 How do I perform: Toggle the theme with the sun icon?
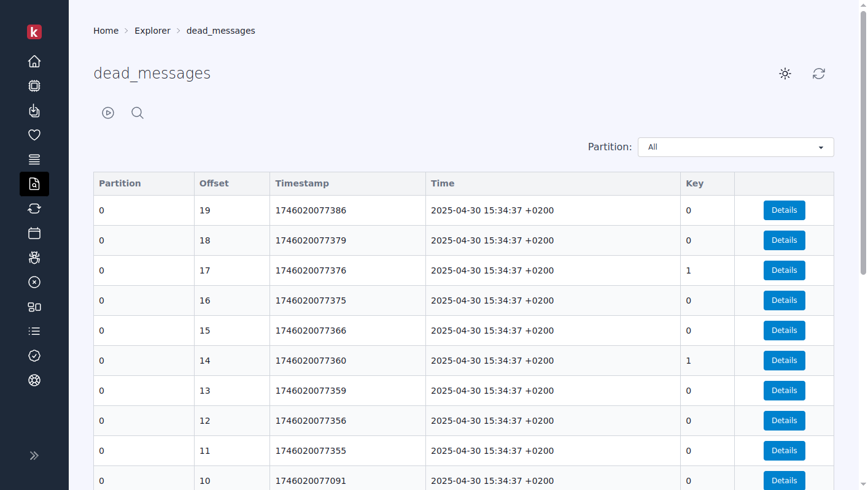click(x=785, y=74)
